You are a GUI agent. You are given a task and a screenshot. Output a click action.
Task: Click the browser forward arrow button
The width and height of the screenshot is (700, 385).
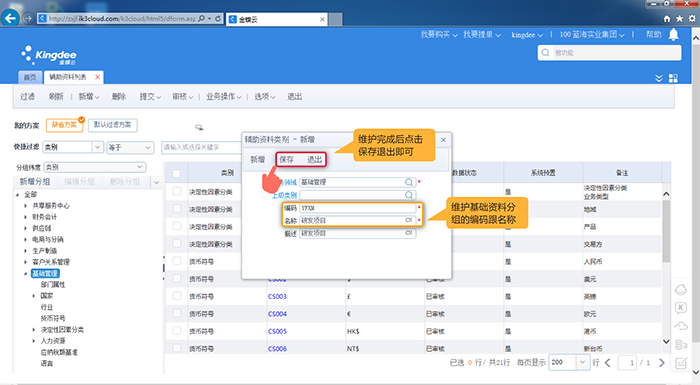click(28, 18)
